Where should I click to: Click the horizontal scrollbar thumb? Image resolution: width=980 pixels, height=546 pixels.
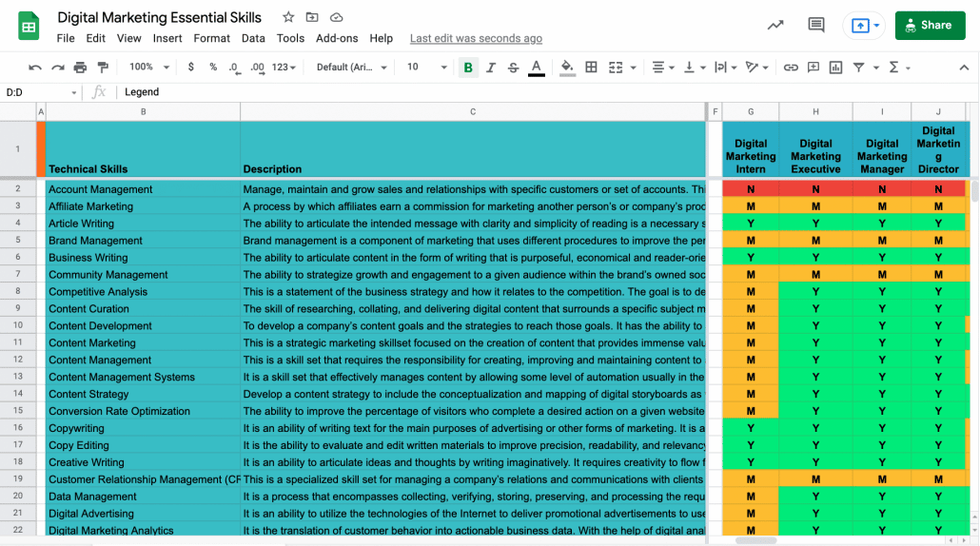tap(756, 540)
